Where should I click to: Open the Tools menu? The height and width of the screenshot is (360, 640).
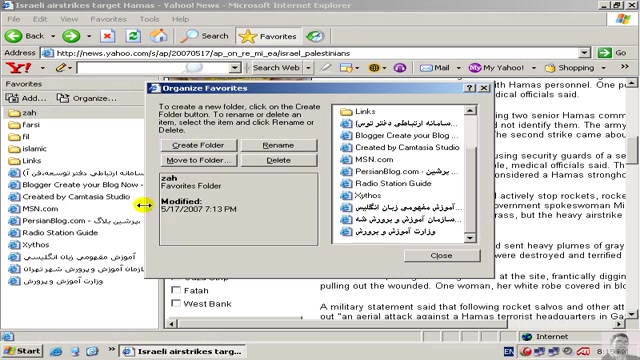(x=149, y=19)
